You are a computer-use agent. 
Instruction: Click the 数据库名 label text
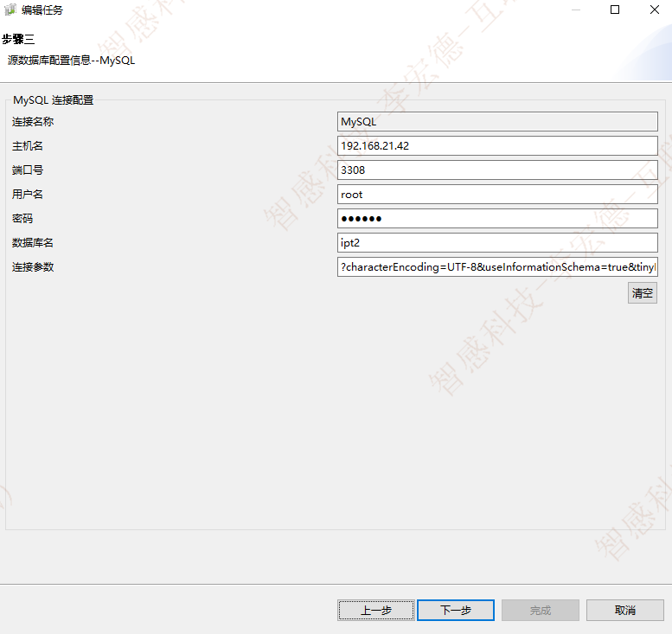(x=33, y=243)
